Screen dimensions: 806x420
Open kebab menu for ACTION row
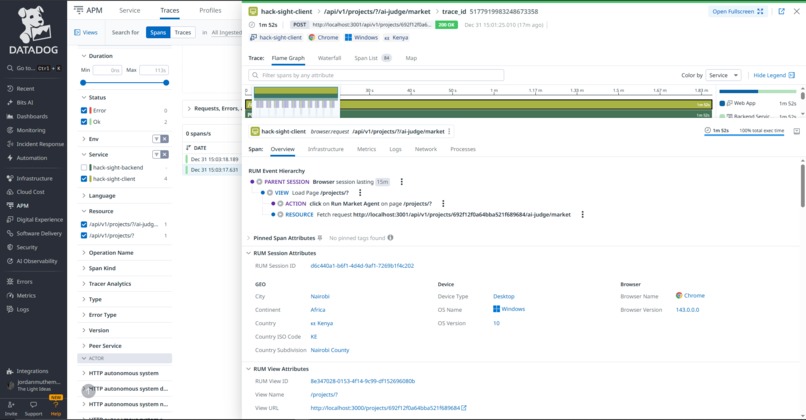point(443,204)
